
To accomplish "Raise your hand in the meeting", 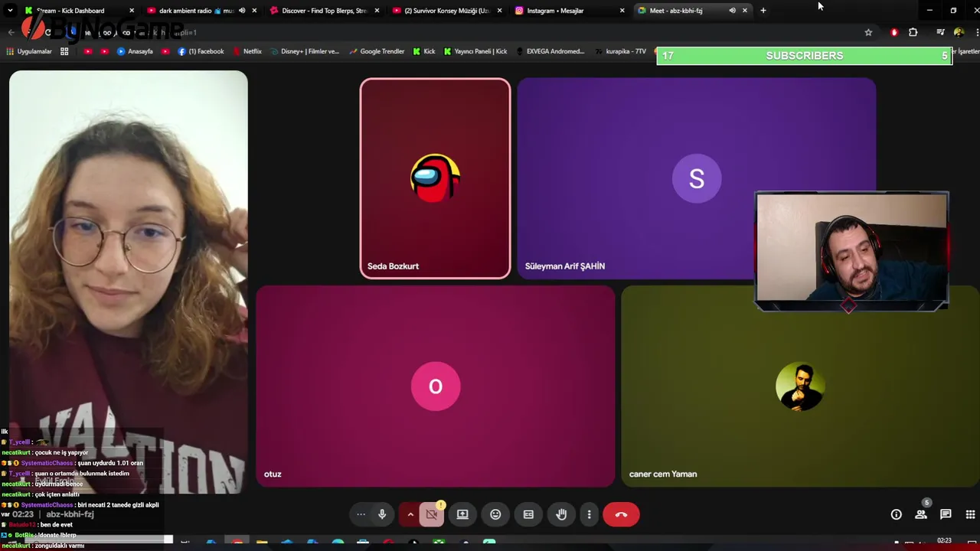I will (x=561, y=514).
